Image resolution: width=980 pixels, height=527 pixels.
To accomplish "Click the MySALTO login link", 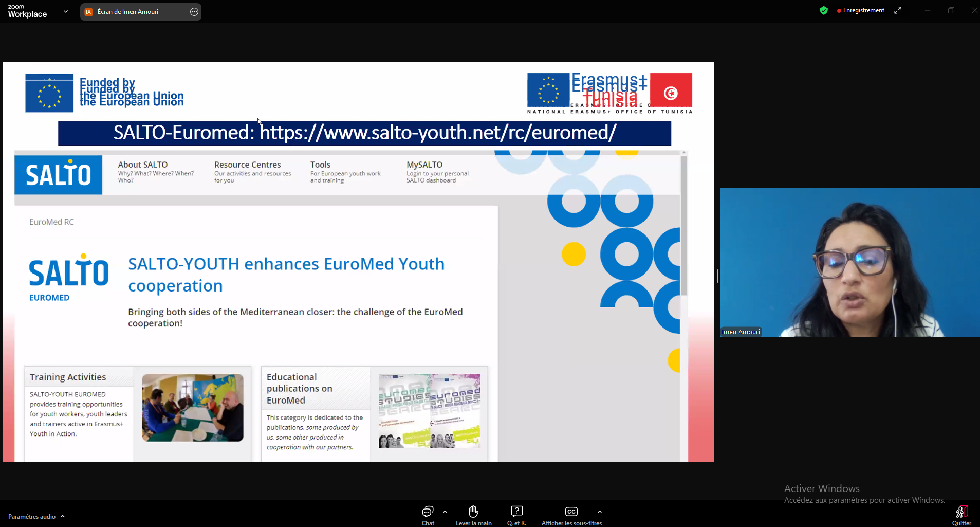I will point(424,165).
